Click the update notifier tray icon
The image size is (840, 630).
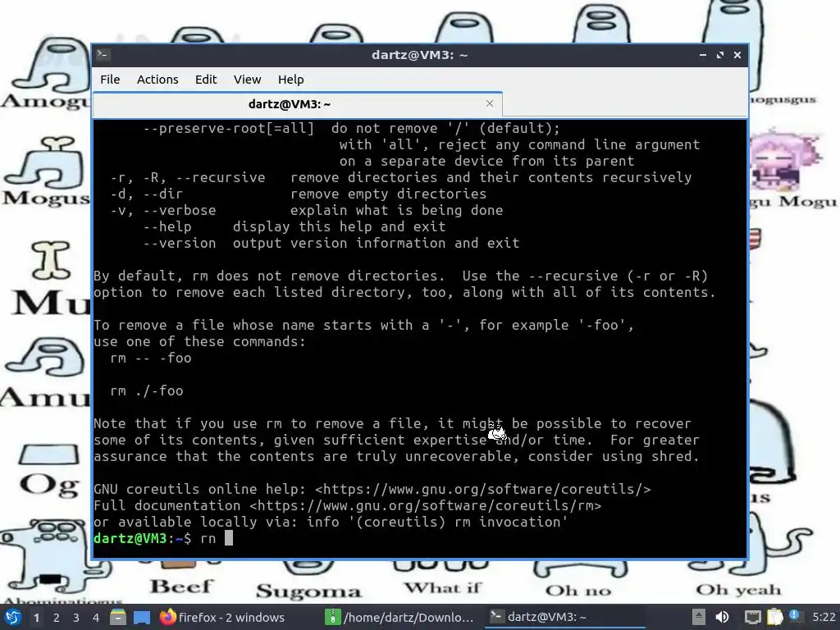tap(796, 617)
